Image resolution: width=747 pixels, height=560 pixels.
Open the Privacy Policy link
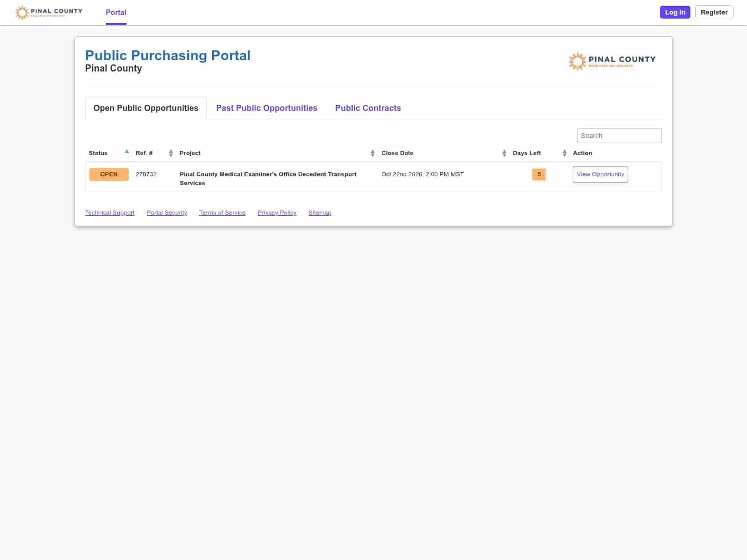(277, 213)
